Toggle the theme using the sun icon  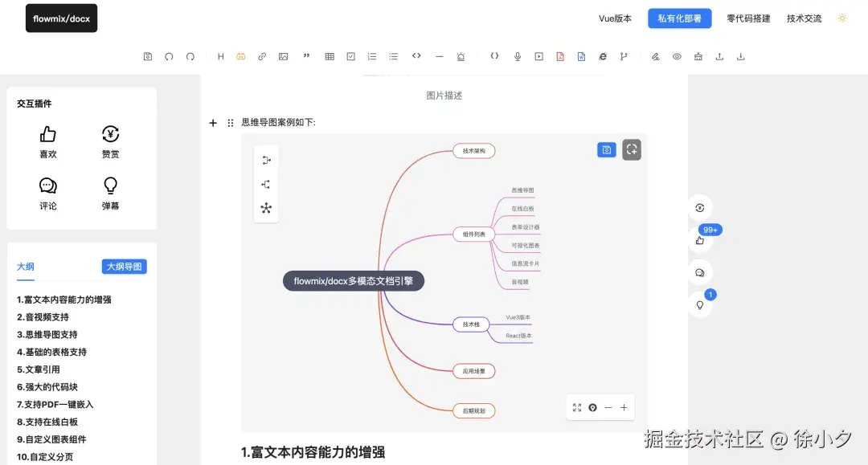pyautogui.click(x=841, y=18)
